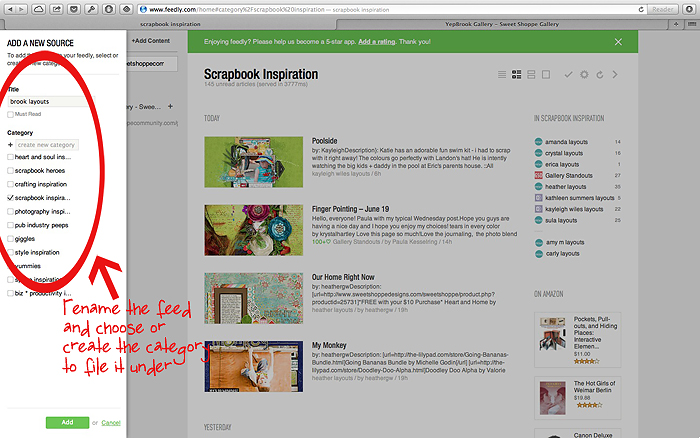
Task: Refresh the feed with circular arrow icon
Action: click(600, 75)
